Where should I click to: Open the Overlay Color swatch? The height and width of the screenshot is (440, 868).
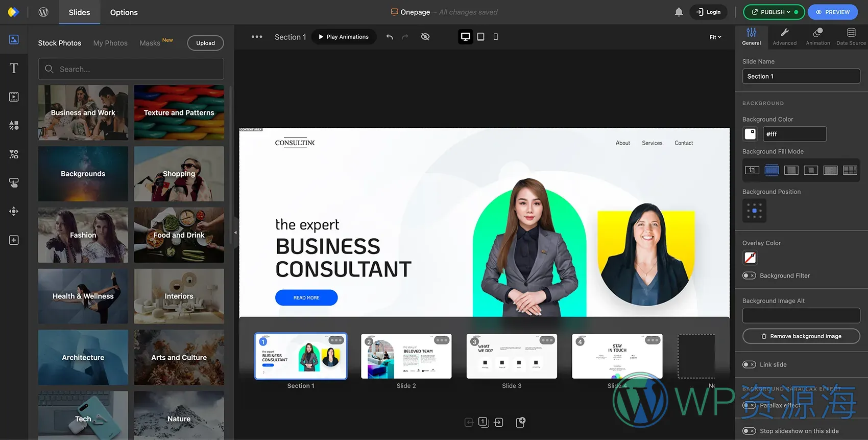click(750, 258)
